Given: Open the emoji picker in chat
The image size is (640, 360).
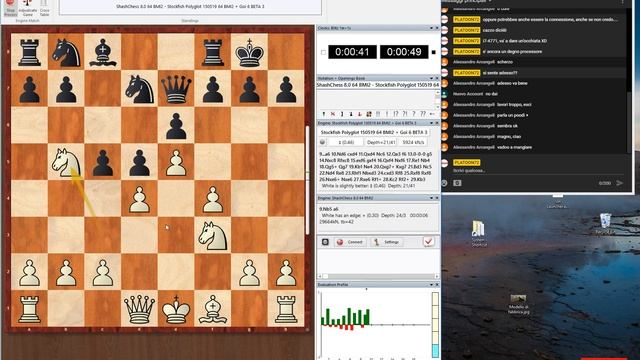Looking at the screenshot, I should pyautogui.click(x=444, y=183).
